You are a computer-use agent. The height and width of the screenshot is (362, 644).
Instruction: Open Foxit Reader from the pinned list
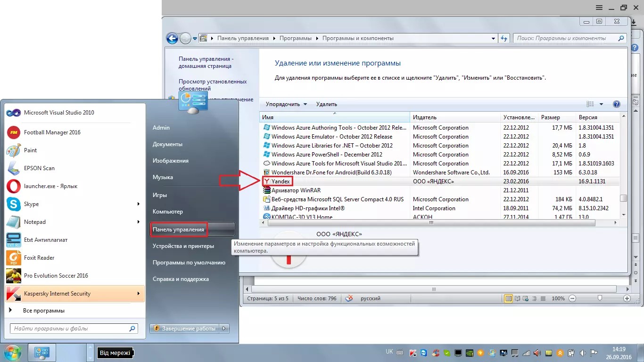[x=39, y=258]
